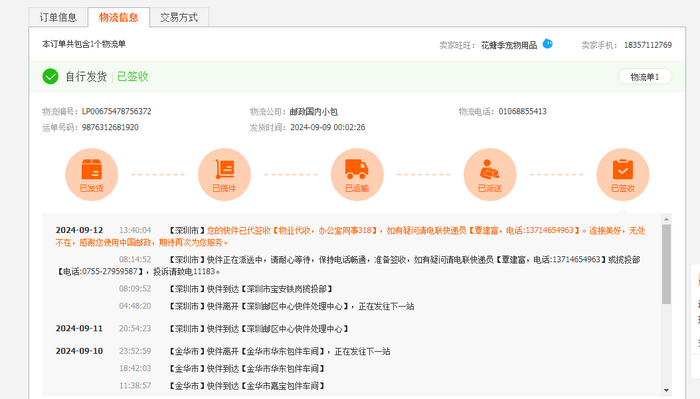Open the 订单信息 tab
The width and height of the screenshot is (700, 399).
tap(58, 17)
